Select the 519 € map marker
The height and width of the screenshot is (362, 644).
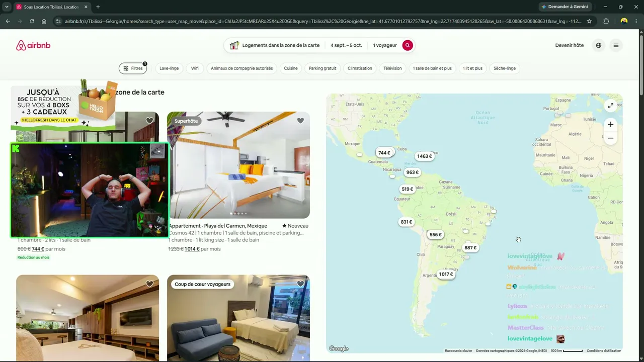(x=408, y=190)
